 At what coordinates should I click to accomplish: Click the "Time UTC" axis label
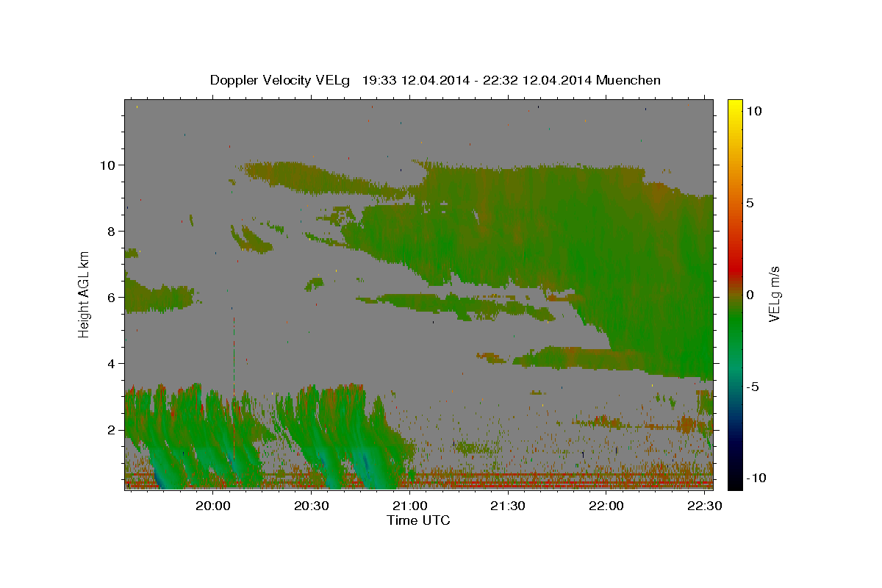pyautogui.click(x=418, y=520)
